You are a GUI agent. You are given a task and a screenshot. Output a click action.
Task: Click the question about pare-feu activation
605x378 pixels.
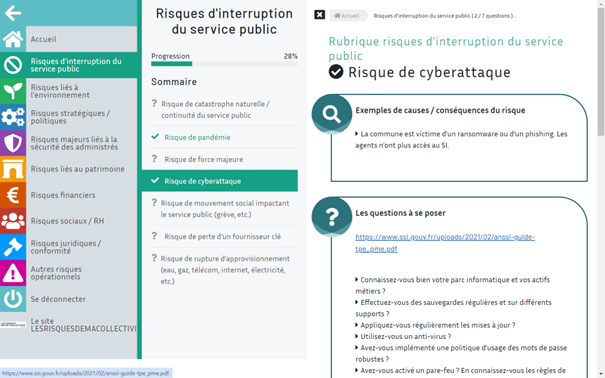(x=460, y=370)
